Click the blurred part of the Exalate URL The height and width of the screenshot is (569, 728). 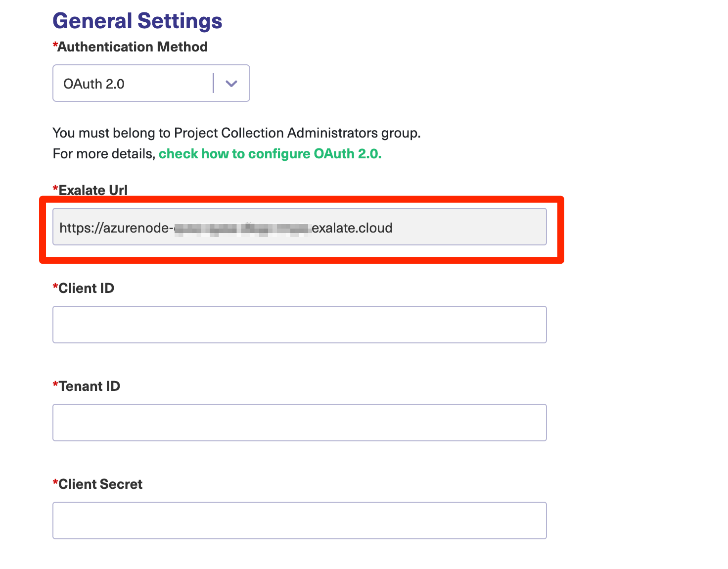242,229
